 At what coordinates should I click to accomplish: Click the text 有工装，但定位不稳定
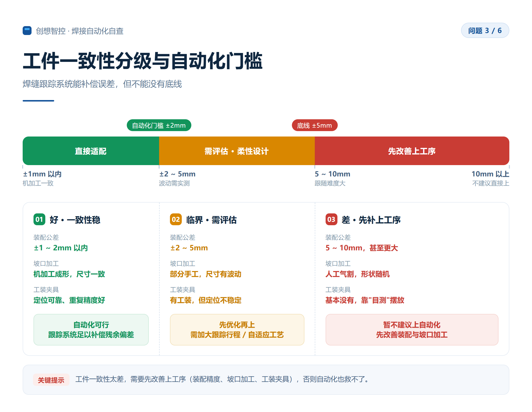click(206, 300)
